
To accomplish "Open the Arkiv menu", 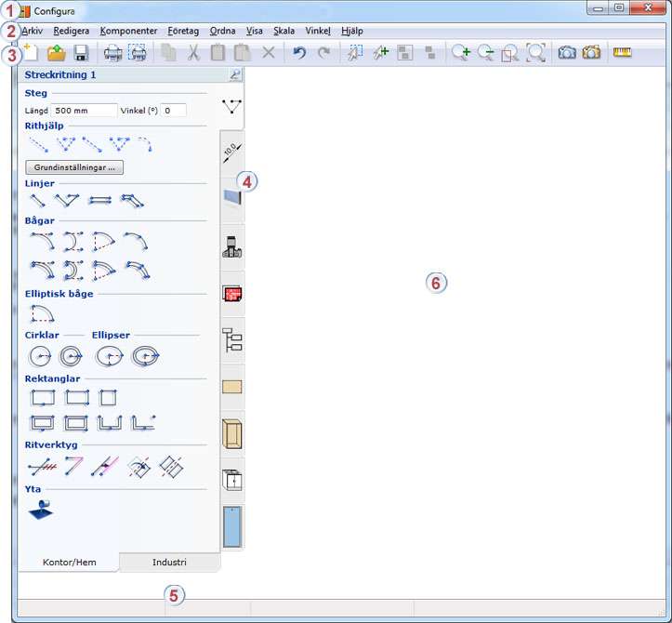I will (x=33, y=31).
